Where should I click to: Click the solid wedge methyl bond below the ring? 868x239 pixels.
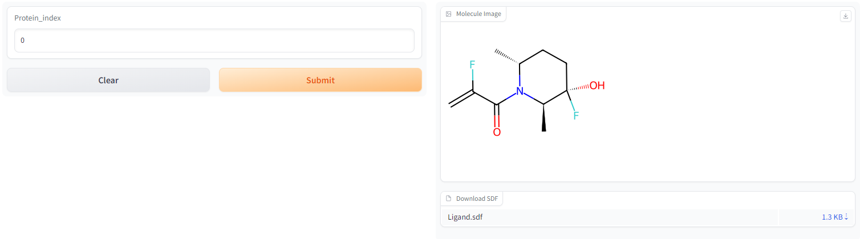click(543, 118)
